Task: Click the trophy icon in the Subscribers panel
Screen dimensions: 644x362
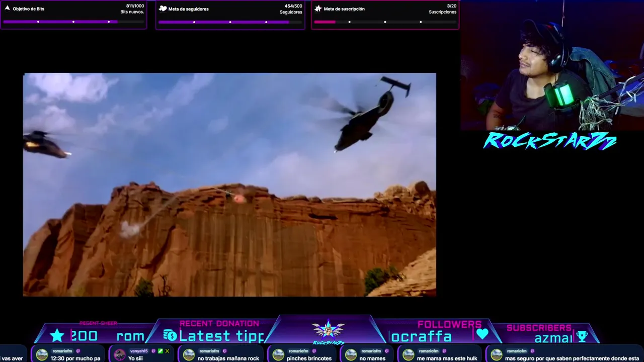Action: coord(582,336)
